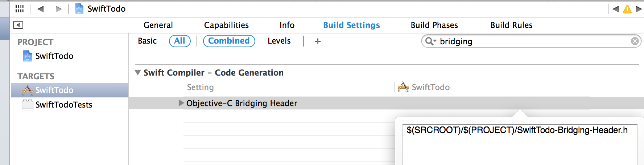Select the SwiftTodoTests target
Viewport: 644px width, 165px height.
tap(63, 105)
